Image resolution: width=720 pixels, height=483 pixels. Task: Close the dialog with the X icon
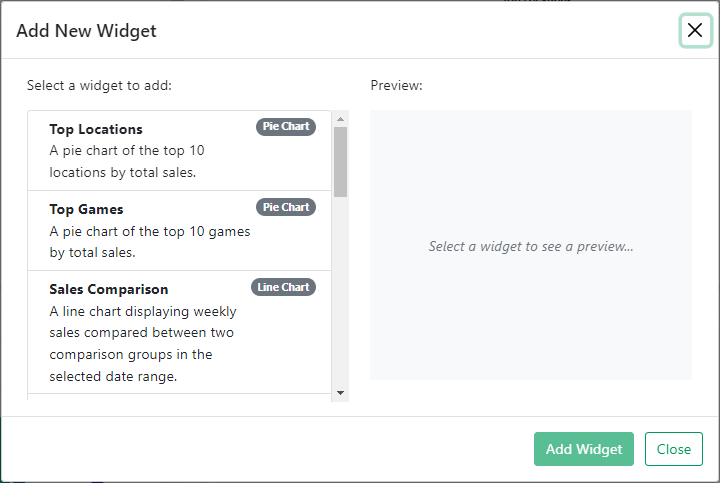point(695,30)
